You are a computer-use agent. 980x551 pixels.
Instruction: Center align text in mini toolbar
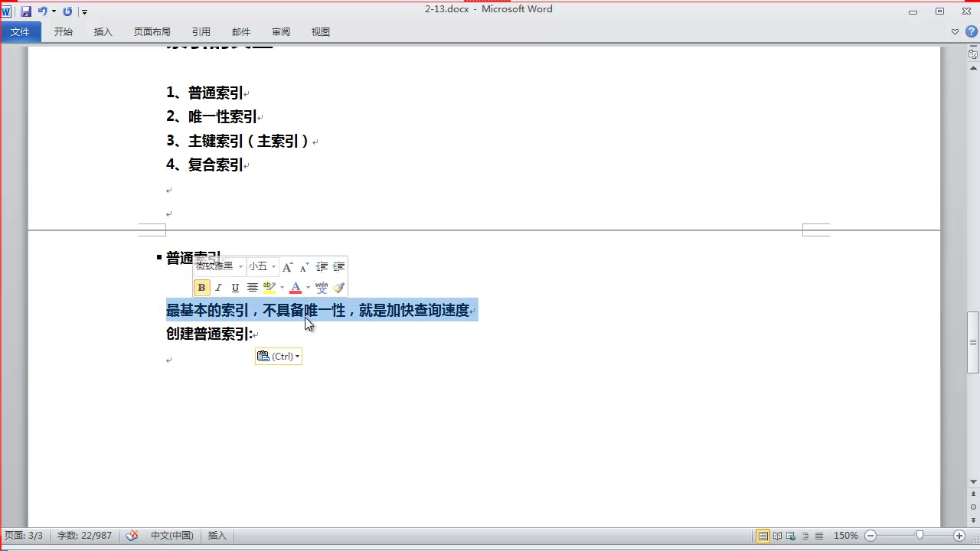click(x=252, y=288)
